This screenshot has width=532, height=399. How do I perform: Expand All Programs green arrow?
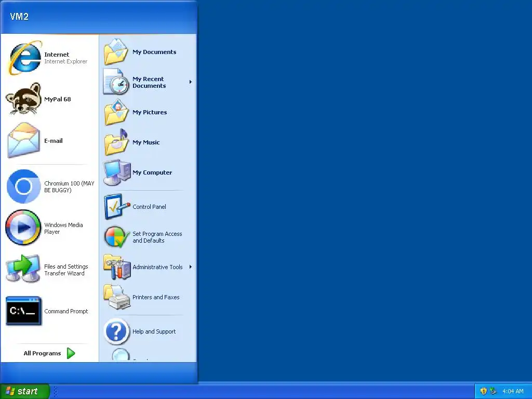point(71,353)
